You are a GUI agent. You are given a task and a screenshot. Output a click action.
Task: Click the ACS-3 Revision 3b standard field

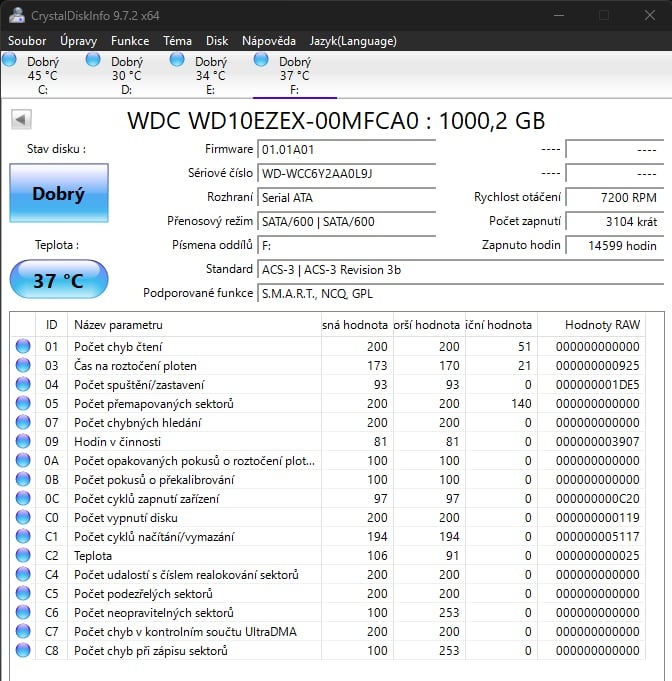tap(460, 270)
